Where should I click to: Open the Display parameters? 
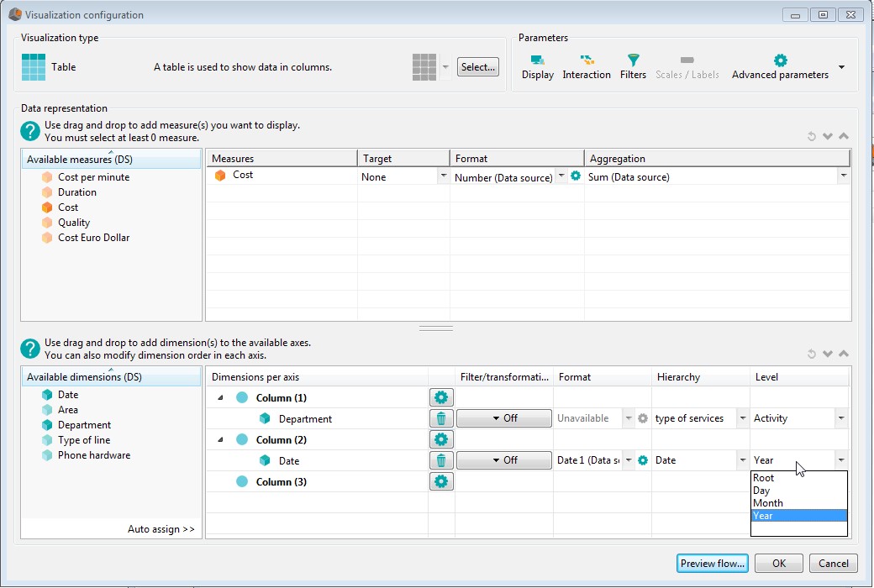(x=537, y=67)
